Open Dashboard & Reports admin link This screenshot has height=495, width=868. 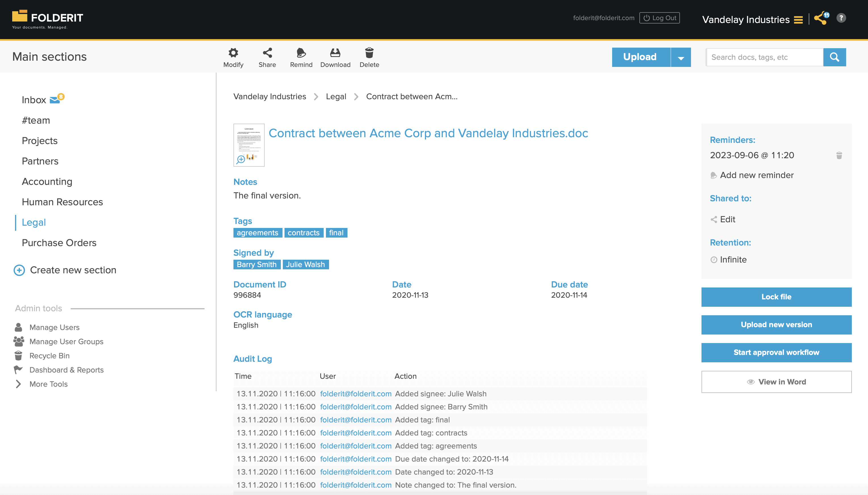(x=66, y=370)
